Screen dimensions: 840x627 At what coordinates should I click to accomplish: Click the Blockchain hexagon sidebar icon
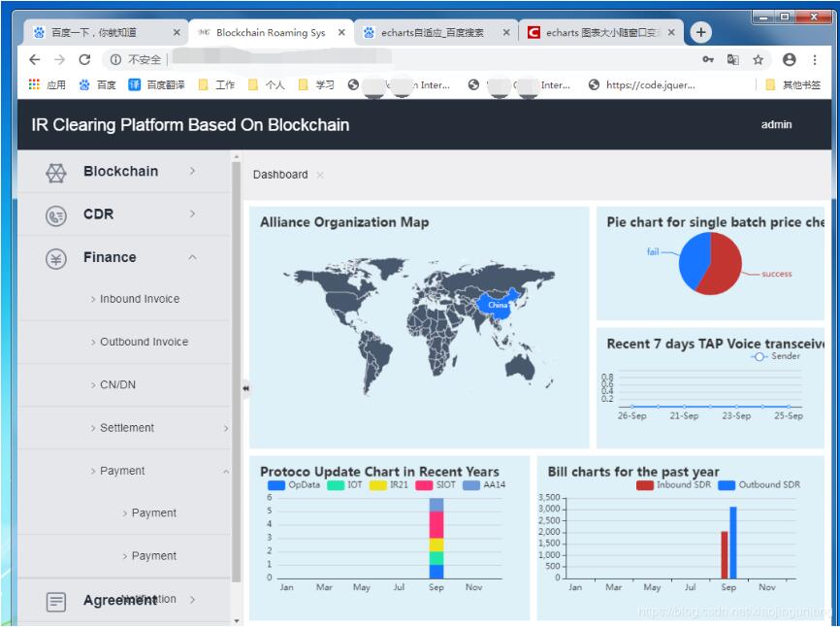coord(56,173)
